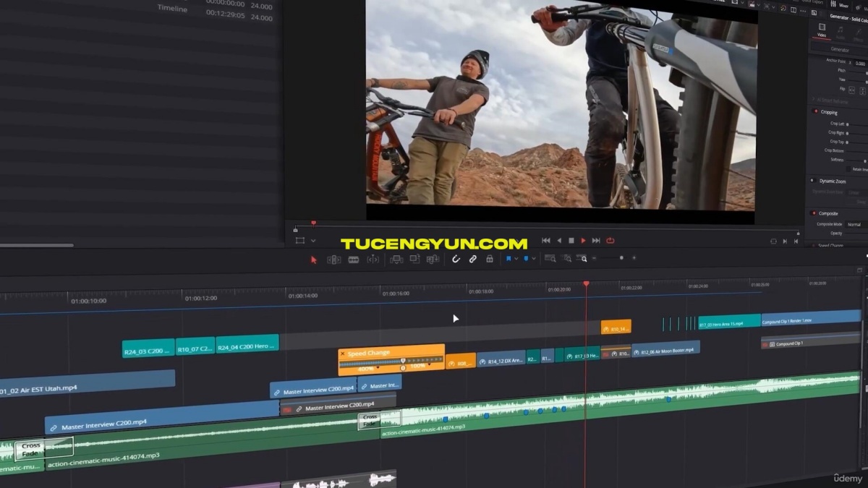
Task: Click the position lock padlock icon
Action: 490,259
